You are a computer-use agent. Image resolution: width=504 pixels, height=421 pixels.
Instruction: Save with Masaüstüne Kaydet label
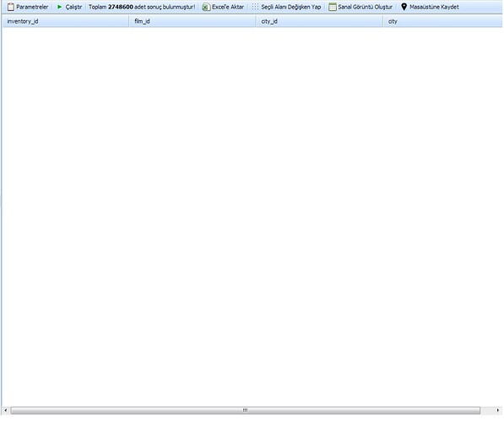pyautogui.click(x=434, y=7)
